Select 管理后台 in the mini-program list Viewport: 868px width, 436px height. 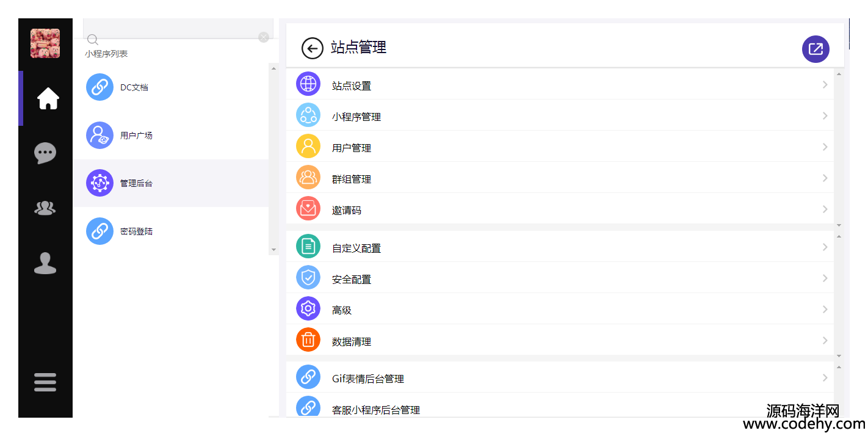tap(136, 183)
